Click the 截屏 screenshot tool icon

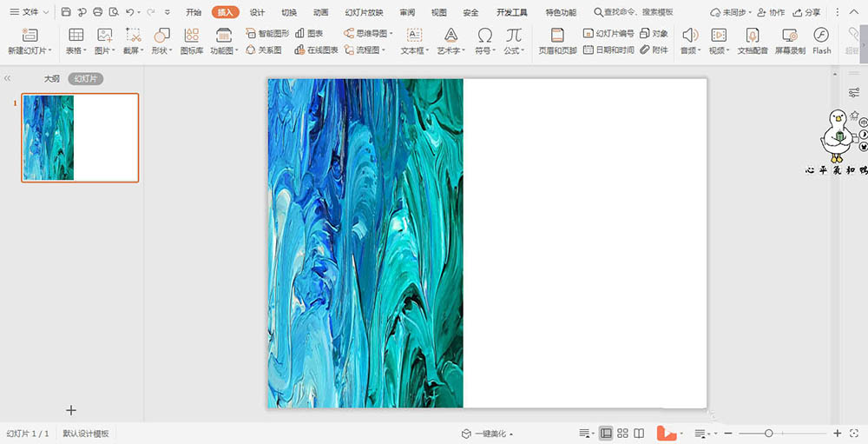point(133,36)
